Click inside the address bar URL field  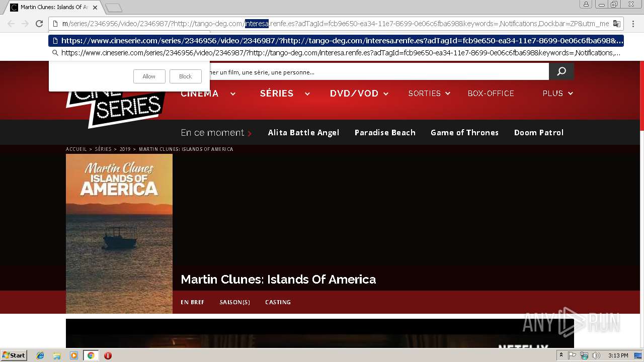[336, 24]
